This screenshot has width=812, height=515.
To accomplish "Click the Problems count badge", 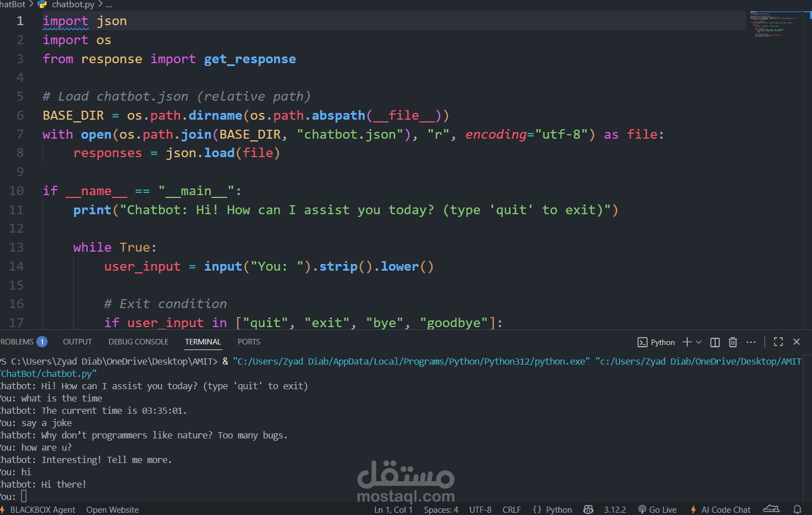I will [x=42, y=342].
